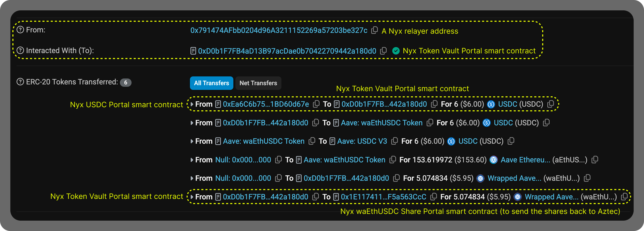
Task: Copy recipient Aave: waEthUSDC Token in 153.619972 transfer
Action: [393, 160]
